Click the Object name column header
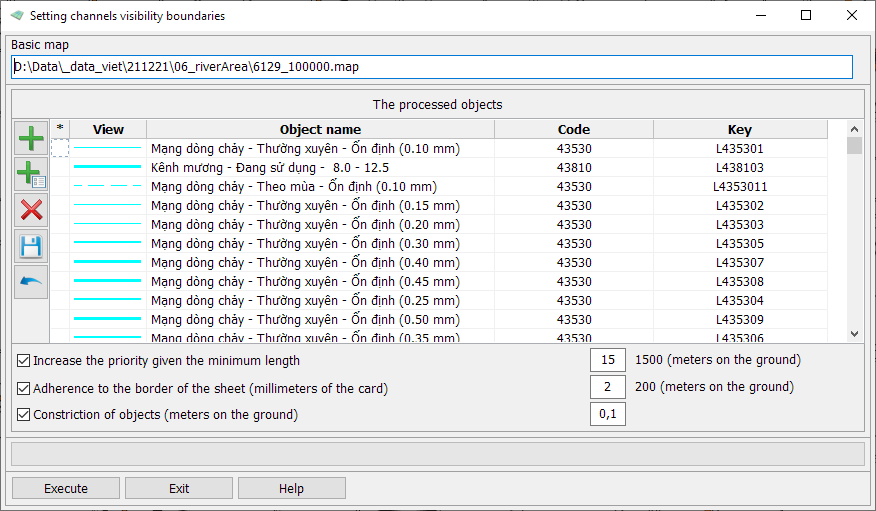The width and height of the screenshot is (876, 511). 320,129
